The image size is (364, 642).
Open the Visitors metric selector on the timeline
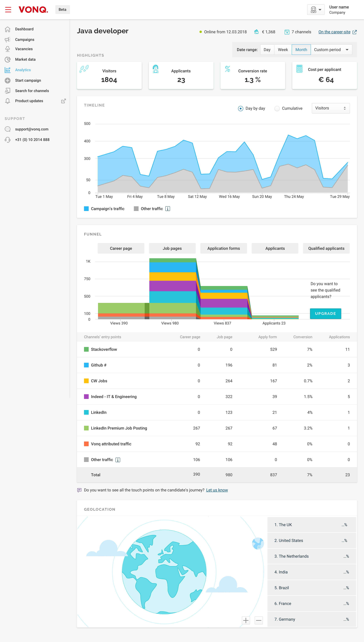coord(330,108)
